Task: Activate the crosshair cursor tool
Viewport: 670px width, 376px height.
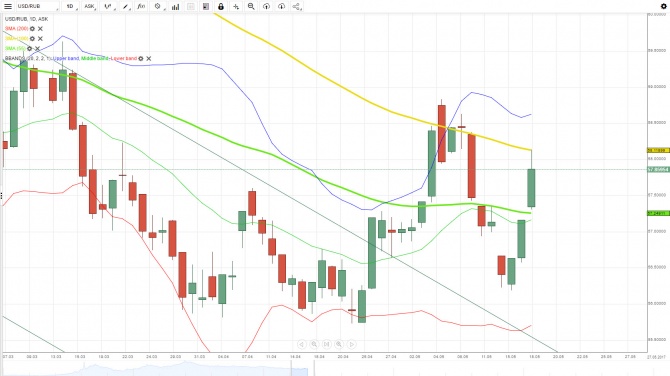Action: pos(236,6)
